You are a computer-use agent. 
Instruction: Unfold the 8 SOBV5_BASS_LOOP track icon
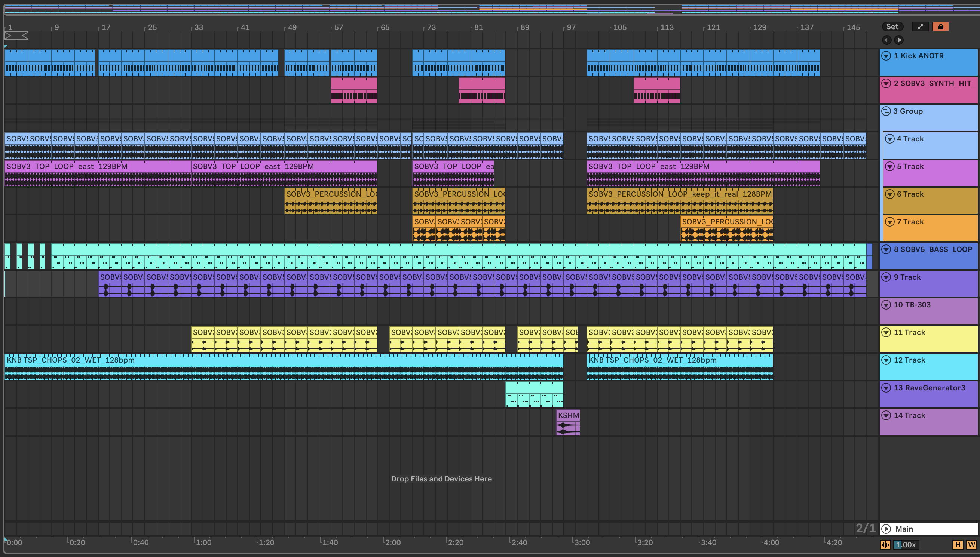pyautogui.click(x=886, y=249)
